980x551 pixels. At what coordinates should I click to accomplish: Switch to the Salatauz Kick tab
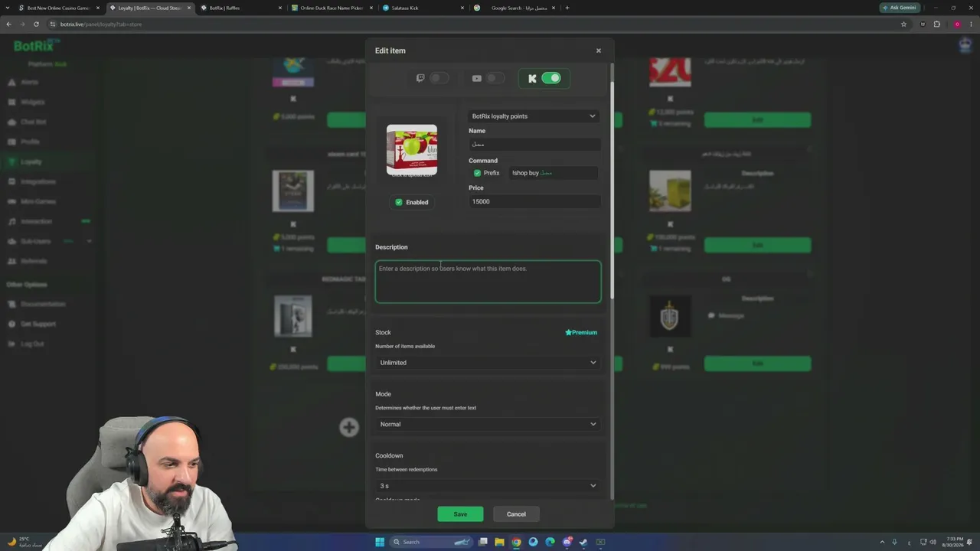pyautogui.click(x=423, y=8)
